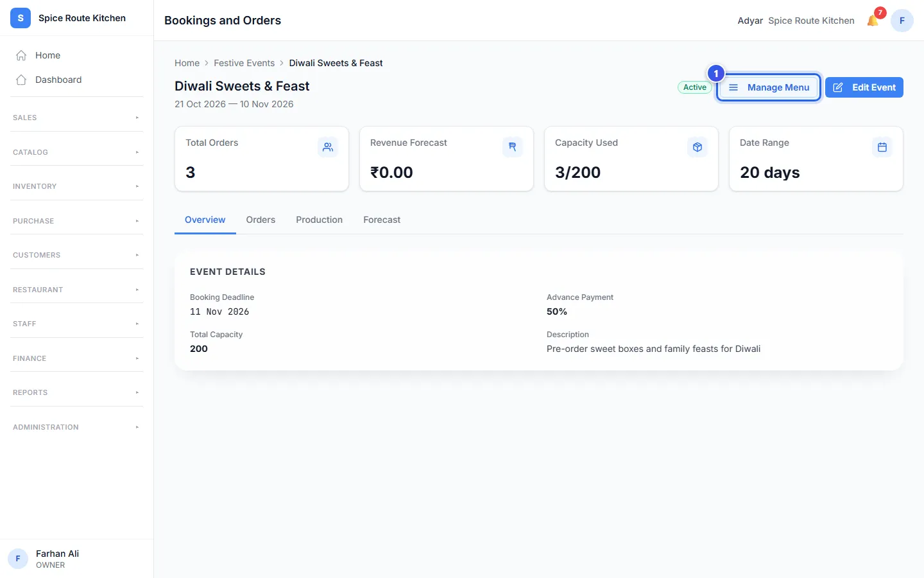Click the Revenue Forecast rupee icon
This screenshot has width=924, height=578.
tap(513, 147)
